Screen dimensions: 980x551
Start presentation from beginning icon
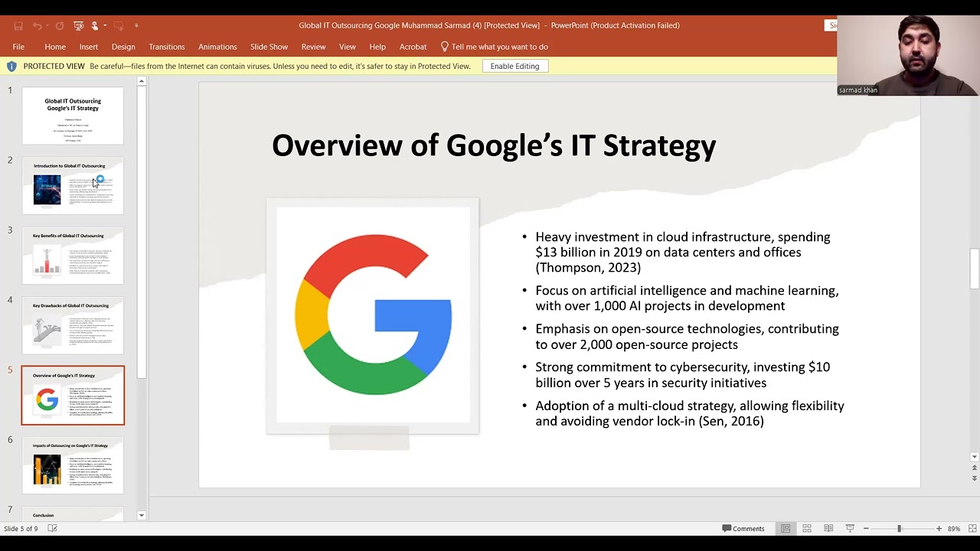[x=78, y=25]
